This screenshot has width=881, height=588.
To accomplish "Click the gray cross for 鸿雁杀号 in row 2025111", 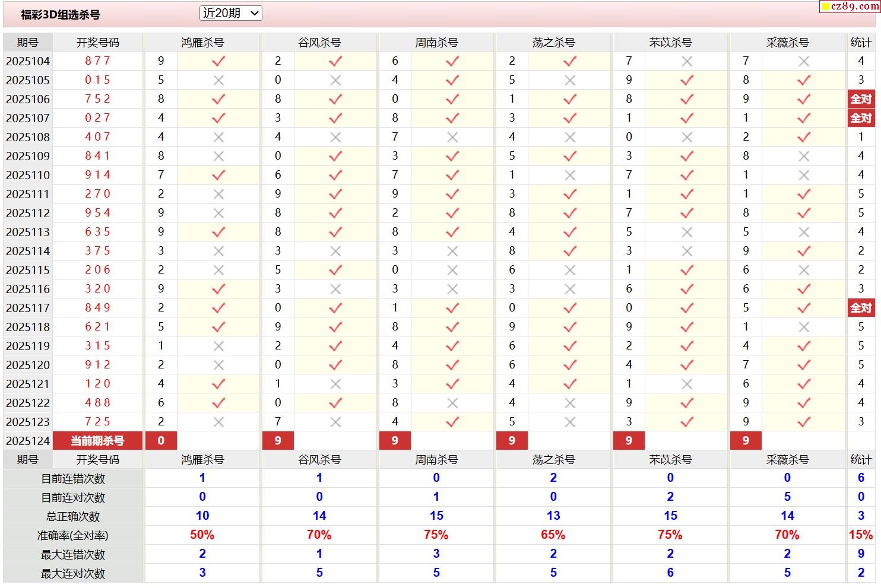I will tap(218, 194).
